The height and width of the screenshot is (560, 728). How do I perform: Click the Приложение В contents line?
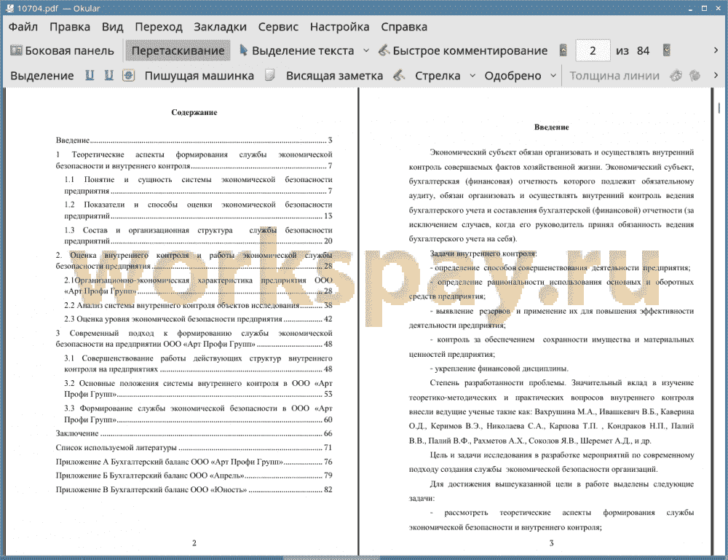point(194,489)
